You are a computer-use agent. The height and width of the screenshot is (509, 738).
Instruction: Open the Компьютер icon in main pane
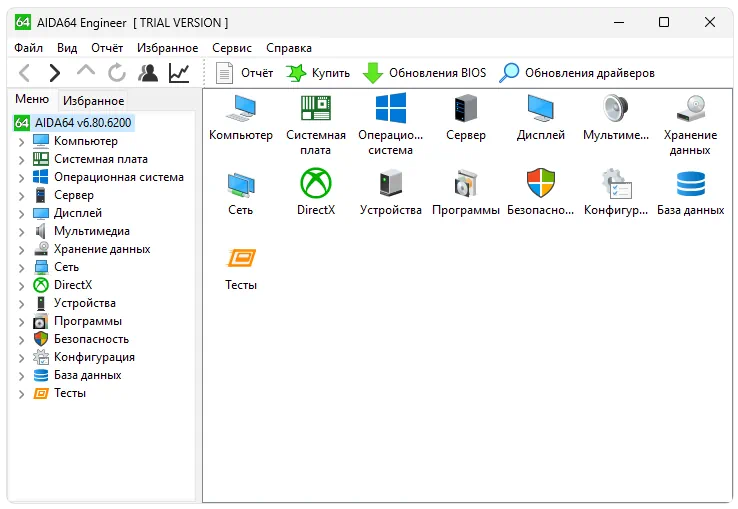pos(241,108)
